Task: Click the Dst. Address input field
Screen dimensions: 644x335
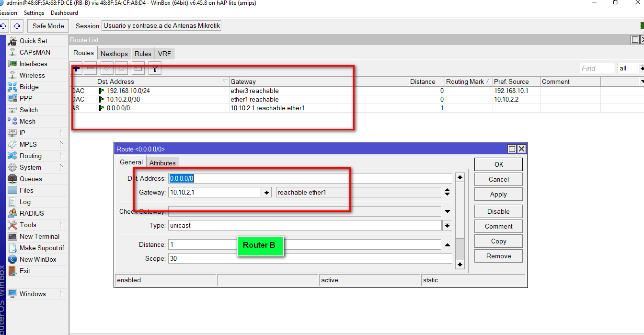Action: [x=310, y=178]
